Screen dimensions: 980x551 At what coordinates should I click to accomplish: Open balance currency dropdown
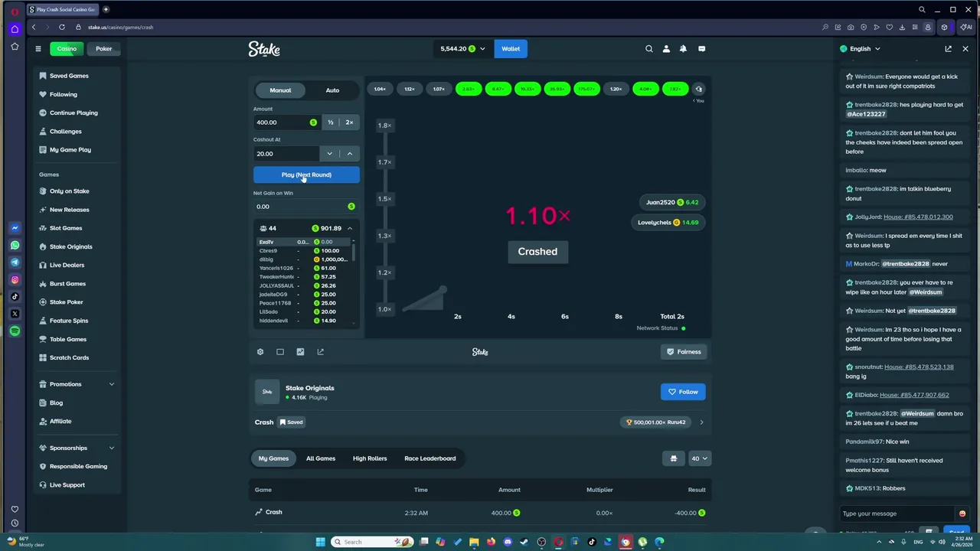click(462, 49)
